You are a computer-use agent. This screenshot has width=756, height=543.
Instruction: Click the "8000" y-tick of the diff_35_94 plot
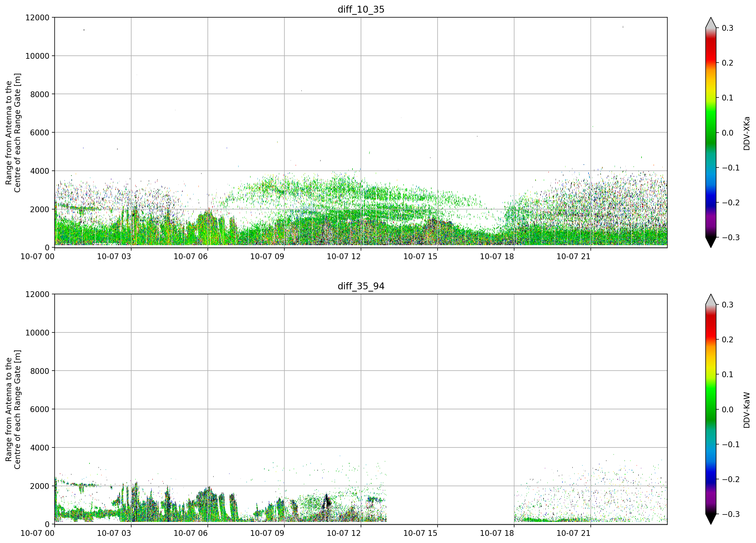coord(40,371)
